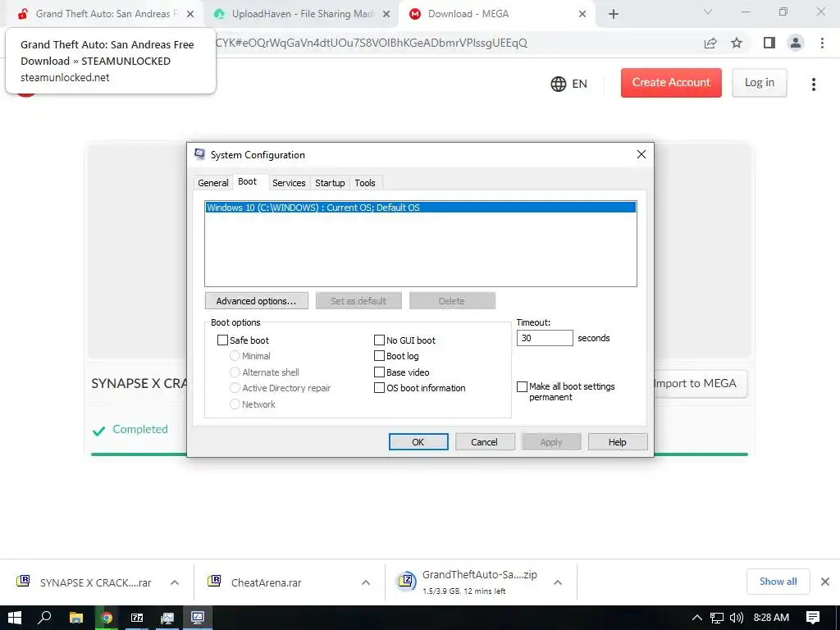This screenshot has width=840, height=630.
Task: Click Cancel in System Configuration
Action: 484,442
